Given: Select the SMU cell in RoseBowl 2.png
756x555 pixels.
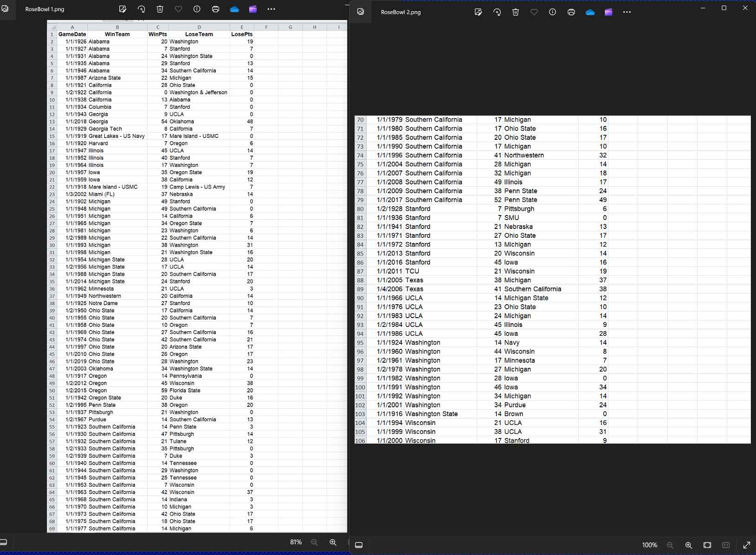Looking at the screenshot, I should [540, 218].
